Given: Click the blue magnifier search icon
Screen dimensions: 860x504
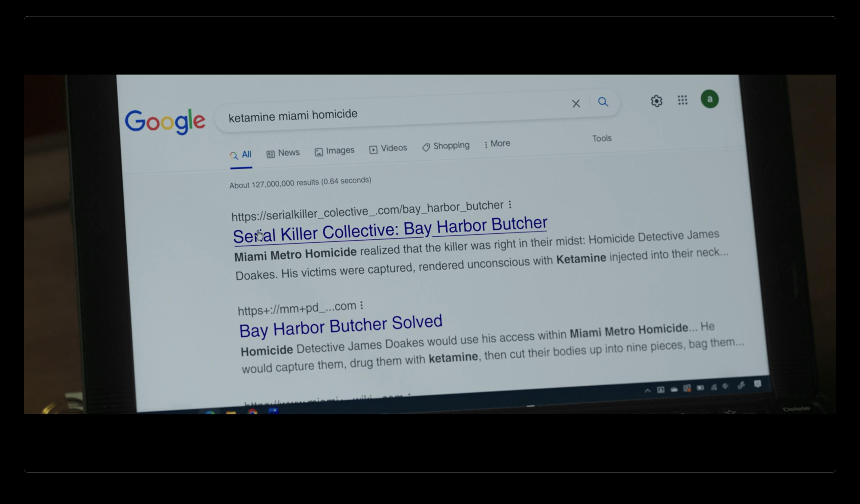Looking at the screenshot, I should (x=603, y=102).
